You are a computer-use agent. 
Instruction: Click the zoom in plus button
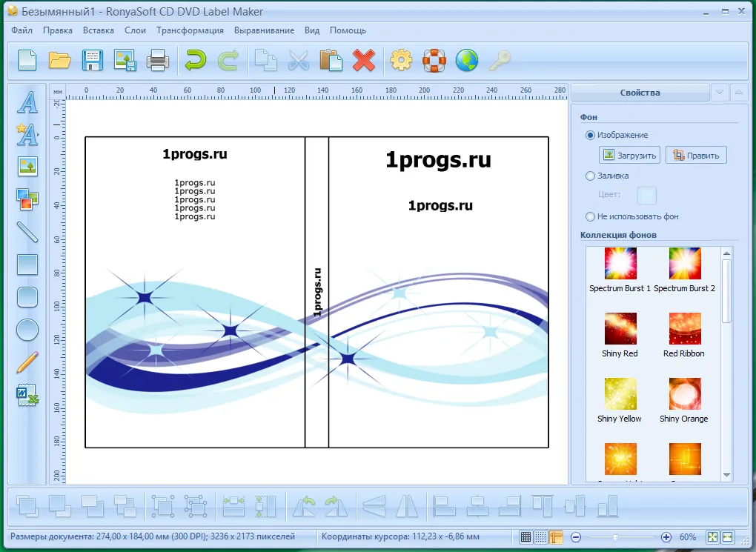pos(666,537)
